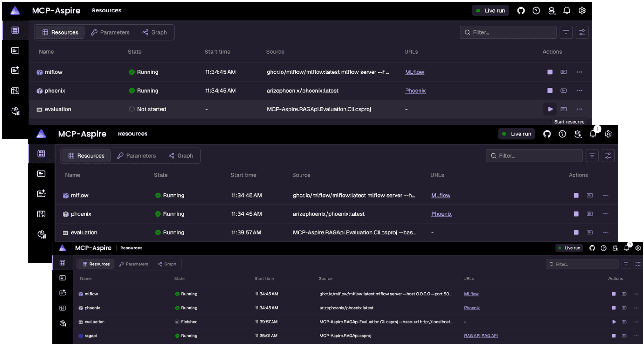Open the Traces sidebar icon in top window

coord(15,91)
